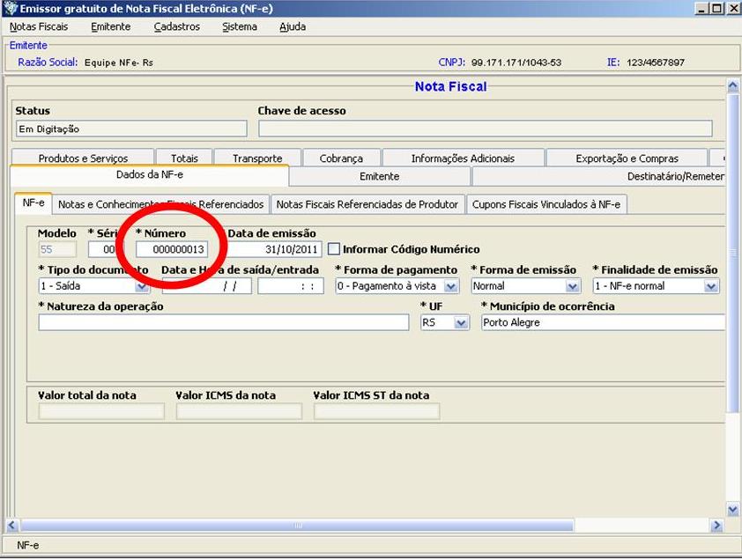Click the Número input field
This screenshot has width=742, height=560.
point(172,249)
